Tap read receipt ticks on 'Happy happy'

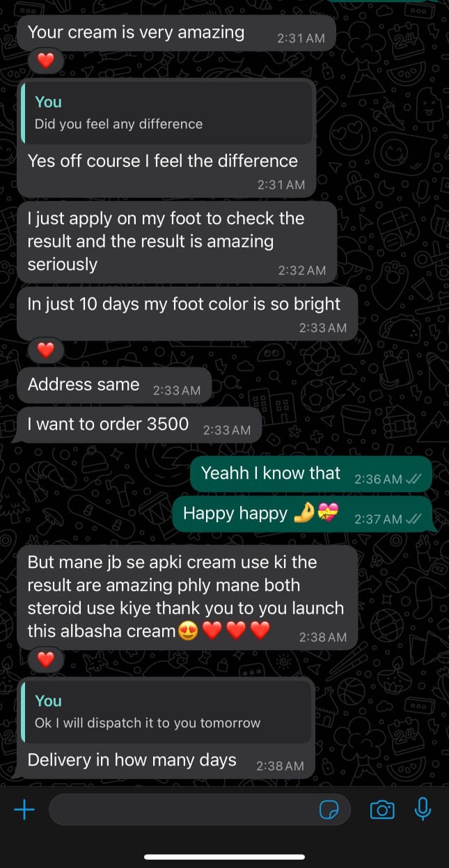[x=413, y=519]
